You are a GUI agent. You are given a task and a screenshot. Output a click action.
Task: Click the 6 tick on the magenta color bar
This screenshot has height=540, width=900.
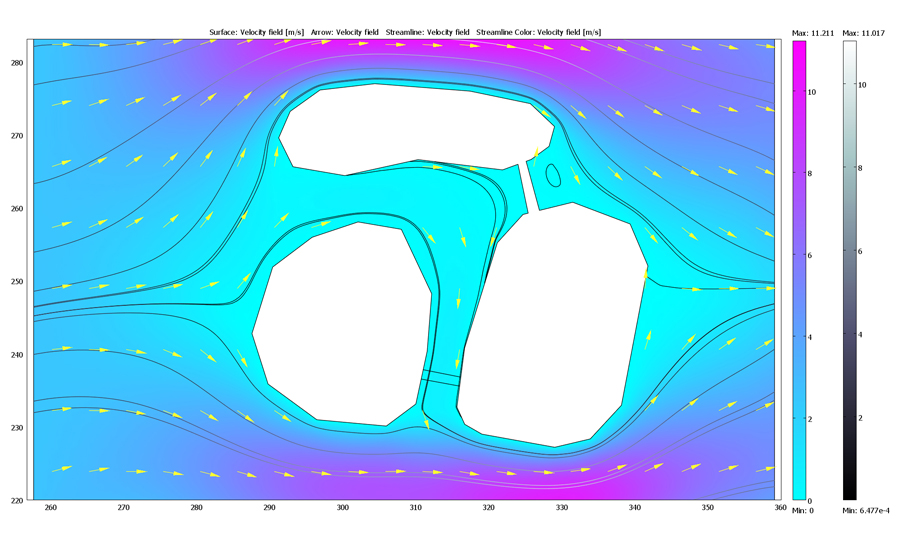click(x=810, y=255)
